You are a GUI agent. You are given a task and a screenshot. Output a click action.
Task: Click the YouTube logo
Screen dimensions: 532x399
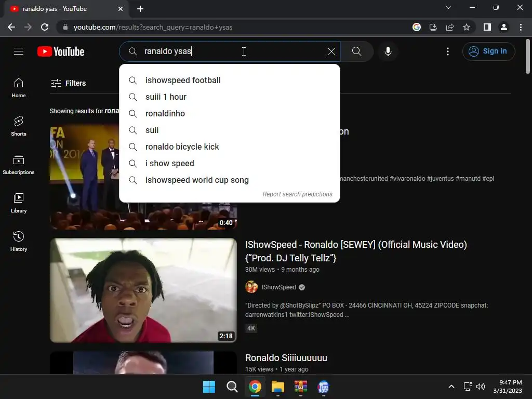[x=61, y=51]
